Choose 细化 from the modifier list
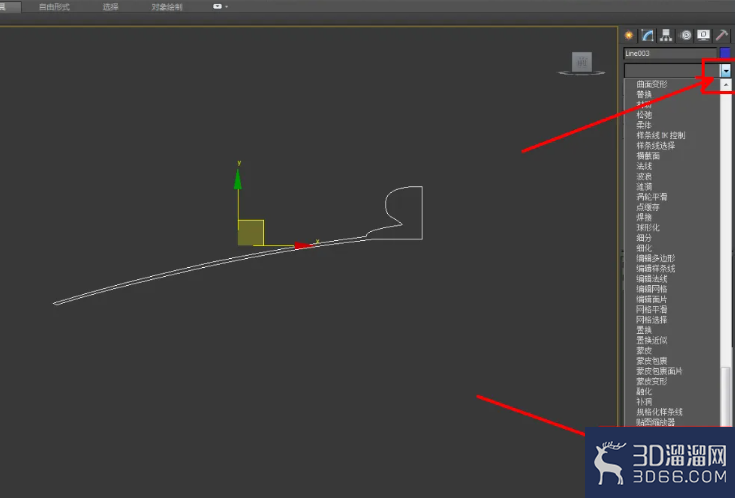 pyautogui.click(x=644, y=248)
